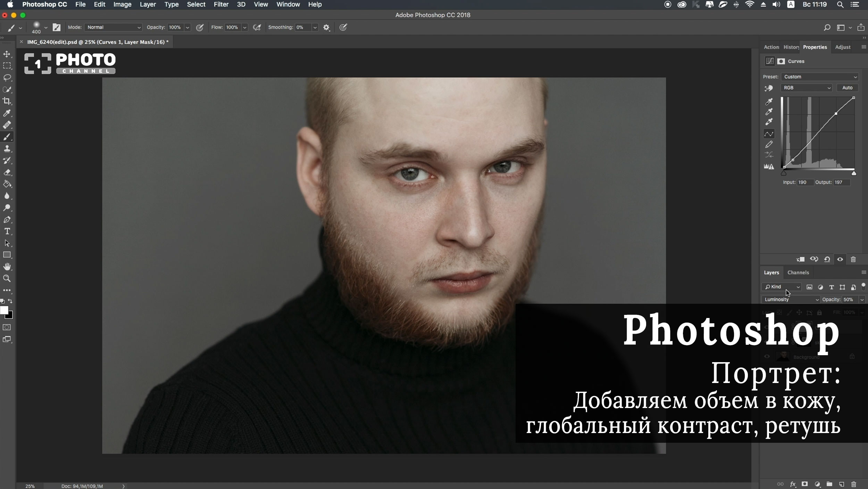The height and width of the screenshot is (489, 868).
Task: Click the curves black point slider triangle
Action: pos(784,173)
